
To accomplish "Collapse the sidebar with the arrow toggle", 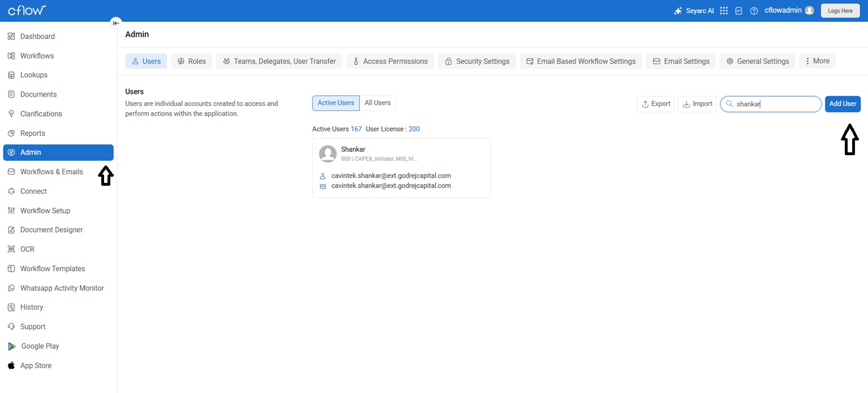I will 115,23.
